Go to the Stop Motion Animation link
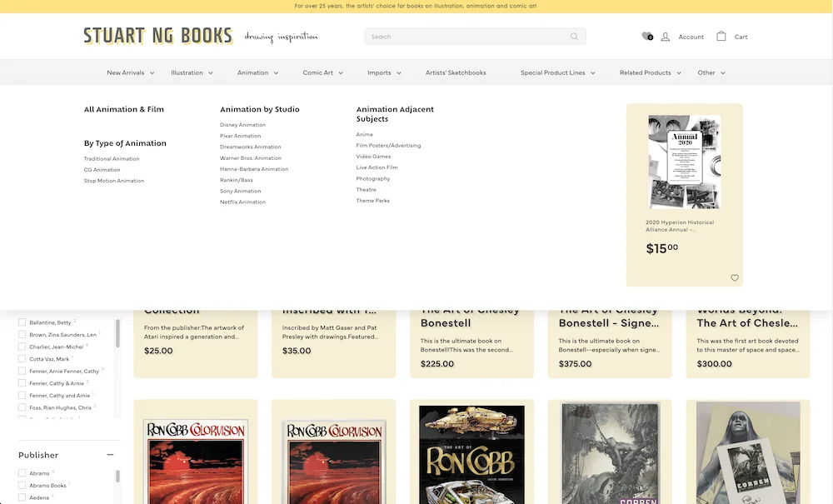 tap(113, 181)
